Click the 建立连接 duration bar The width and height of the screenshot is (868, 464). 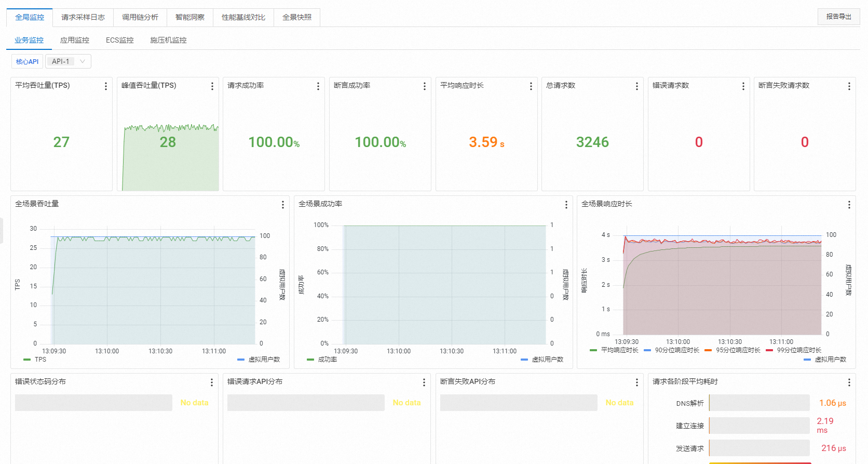pos(759,426)
